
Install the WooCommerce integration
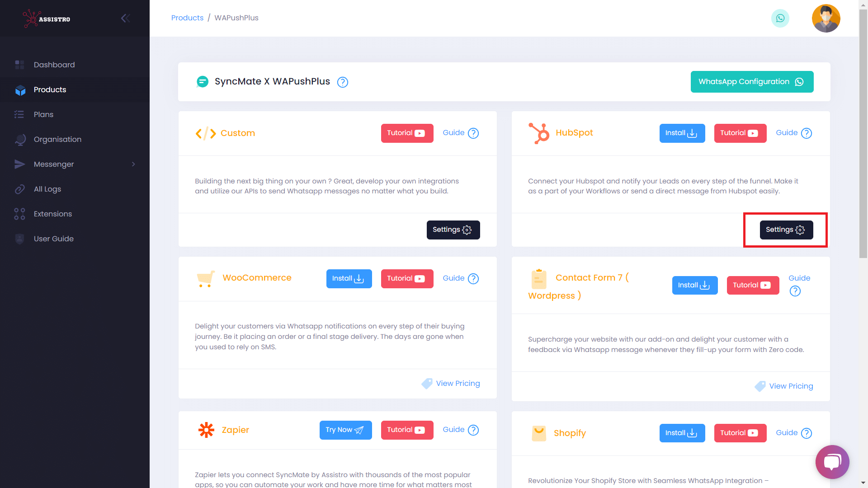[x=349, y=279]
